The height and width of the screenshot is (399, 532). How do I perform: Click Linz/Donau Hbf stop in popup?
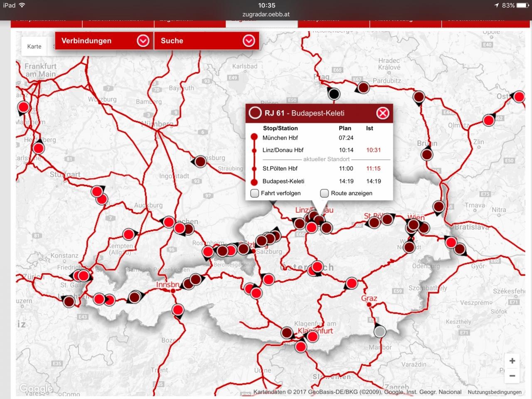point(283,150)
